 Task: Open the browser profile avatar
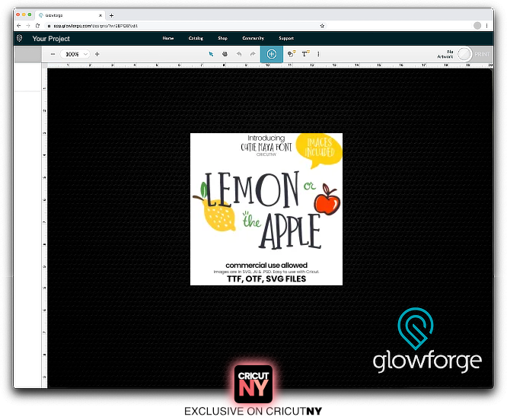(477, 26)
